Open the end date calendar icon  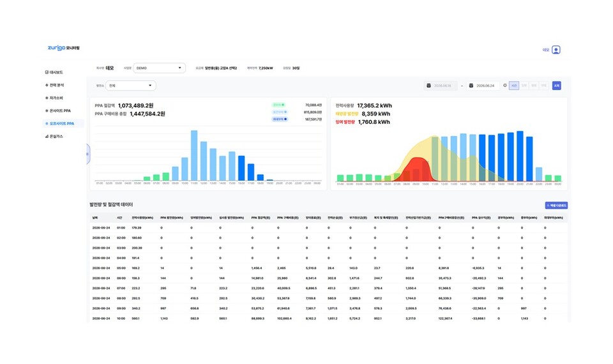click(471, 86)
